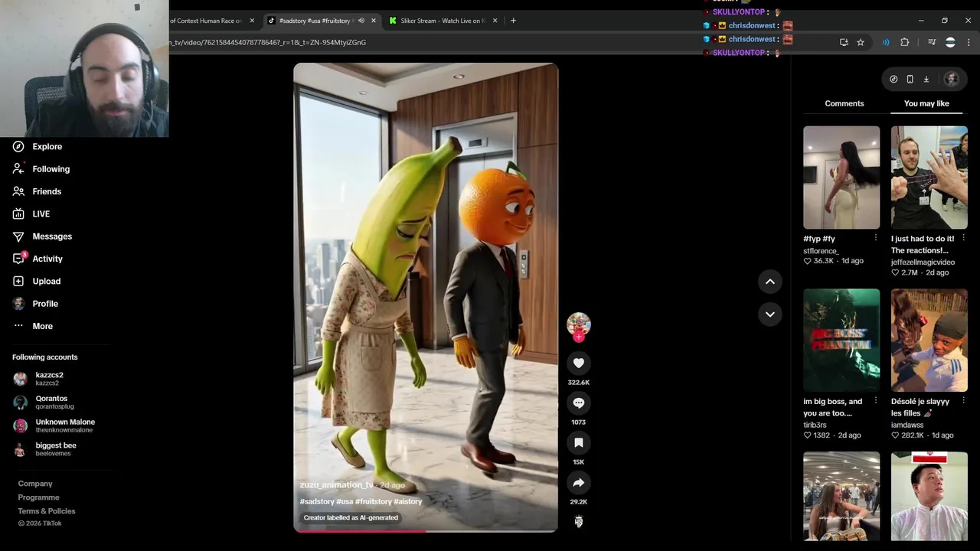Click the tirib3rs username under the thumbnail
980x551 pixels.
coord(815,425)
